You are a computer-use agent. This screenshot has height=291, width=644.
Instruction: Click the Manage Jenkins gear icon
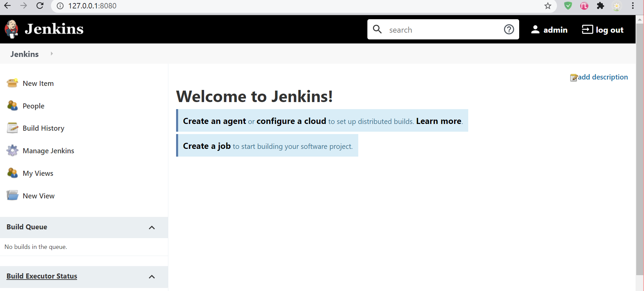pyautogui.click(x=12, y=151)
